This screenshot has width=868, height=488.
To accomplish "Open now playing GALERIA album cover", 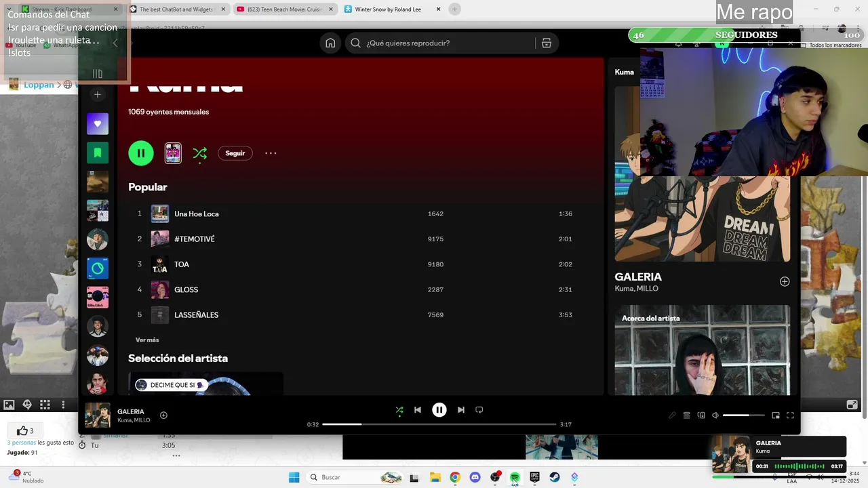I will 98,415.
